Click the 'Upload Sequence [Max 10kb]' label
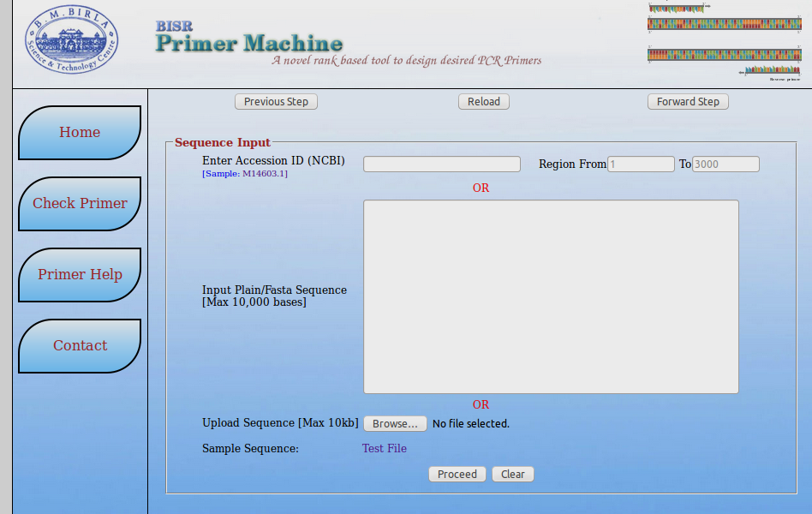 (280, 423)
